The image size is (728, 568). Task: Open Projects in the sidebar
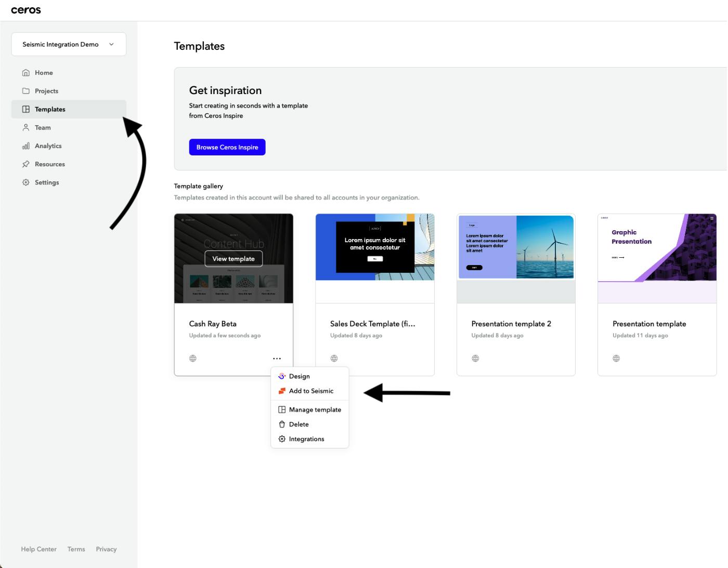coord(69,91)
